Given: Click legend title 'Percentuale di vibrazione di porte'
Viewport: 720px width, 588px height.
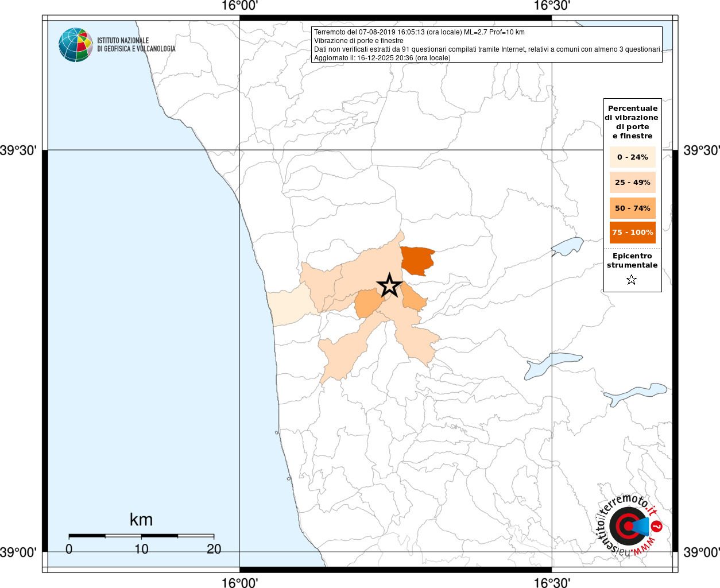Looking at the screenshot, I should click(632, 122).
